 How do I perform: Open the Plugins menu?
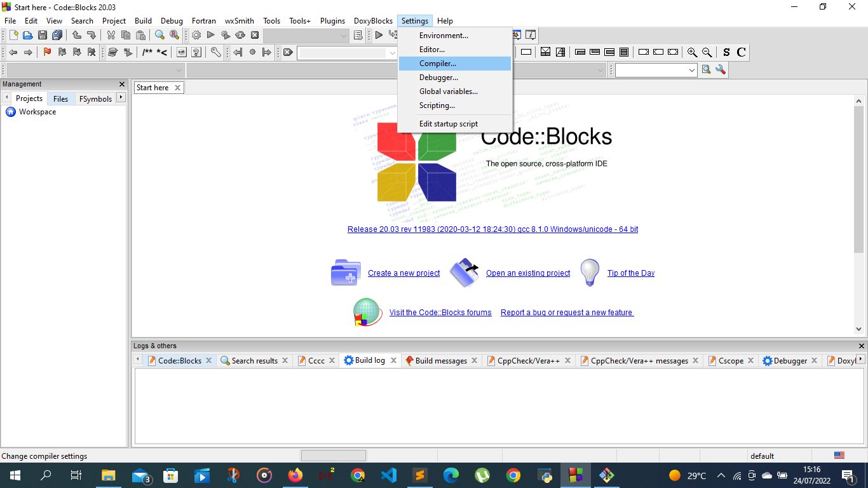(332, 21)
